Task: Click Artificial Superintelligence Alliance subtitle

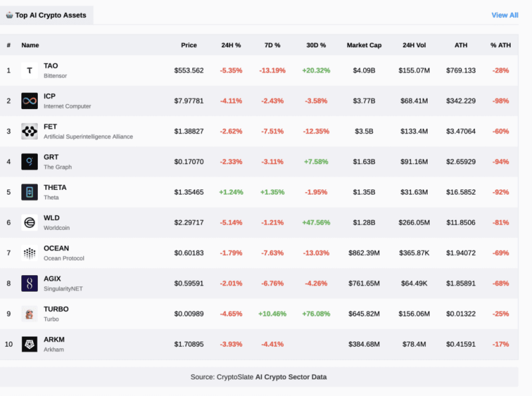Action: [x=88, y=137]
